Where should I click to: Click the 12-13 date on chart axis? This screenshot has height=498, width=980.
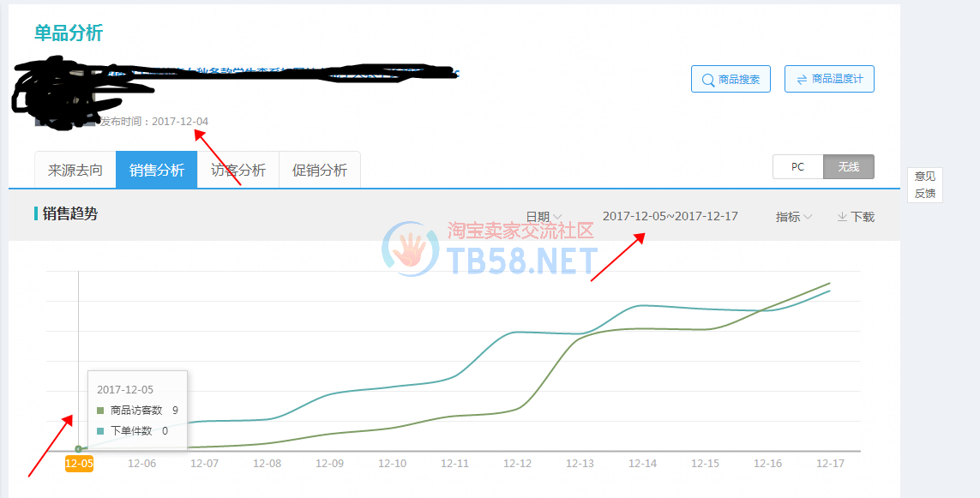pyautogui.click(x=580, y=464)
